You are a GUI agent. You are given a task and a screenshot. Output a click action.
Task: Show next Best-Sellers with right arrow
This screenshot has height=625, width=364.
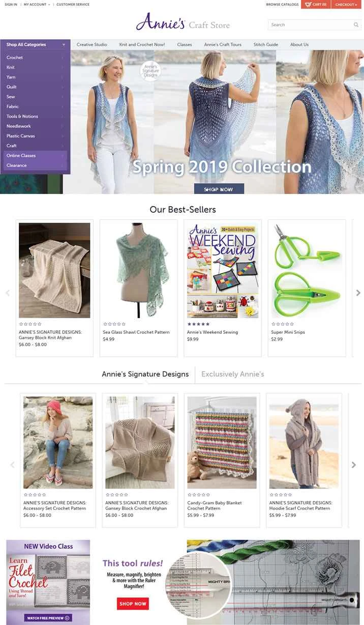click(358, 293)
